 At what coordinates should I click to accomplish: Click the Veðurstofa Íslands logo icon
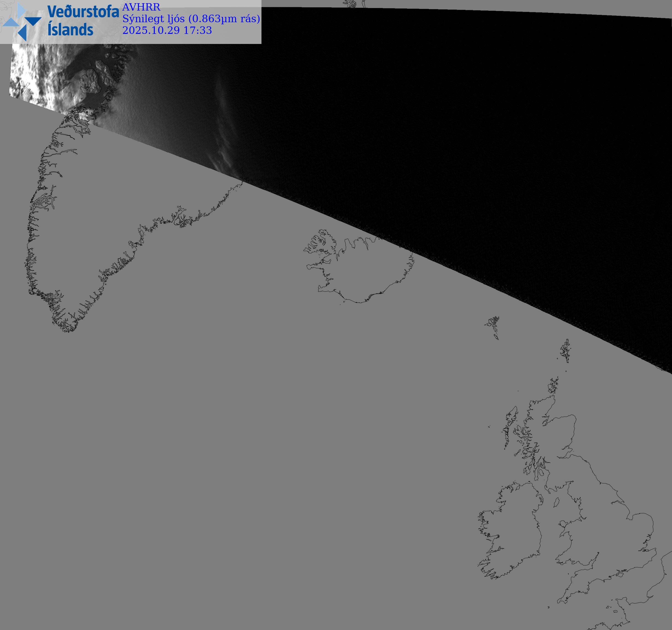pos(22,22)
